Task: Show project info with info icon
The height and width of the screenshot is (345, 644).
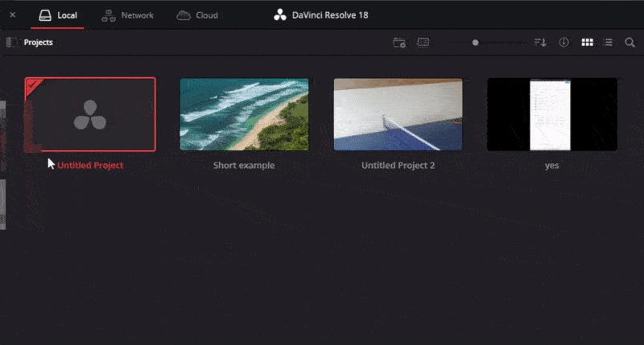Action: coord(564,43)
